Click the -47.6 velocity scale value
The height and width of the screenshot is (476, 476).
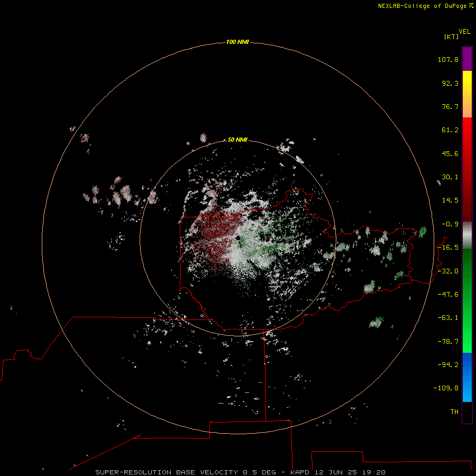(448, 295)
